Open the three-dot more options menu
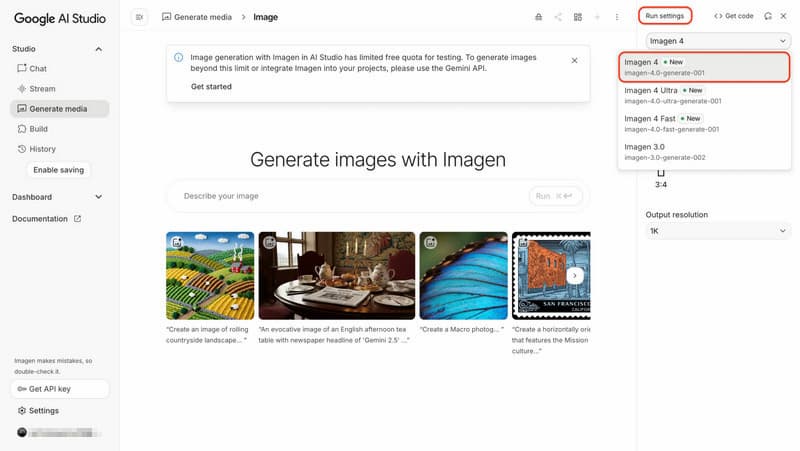Viewport: 800px width, 451px height. (617, 17)
